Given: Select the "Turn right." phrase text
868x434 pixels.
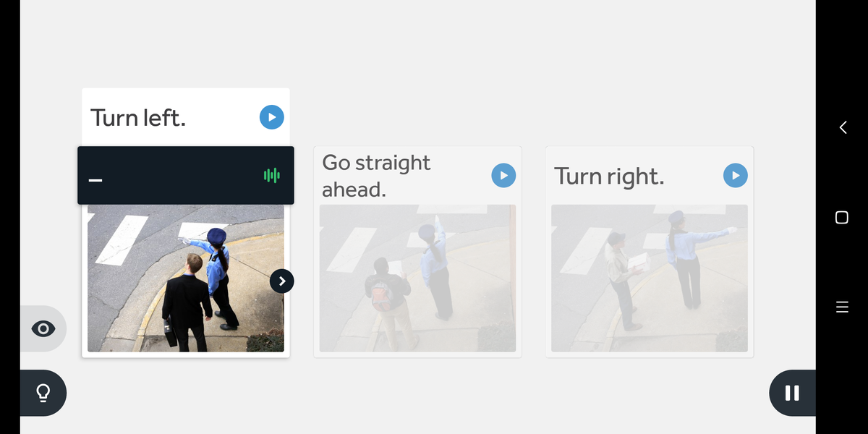Looking at the screenshot, I should [x=609, y=176].
